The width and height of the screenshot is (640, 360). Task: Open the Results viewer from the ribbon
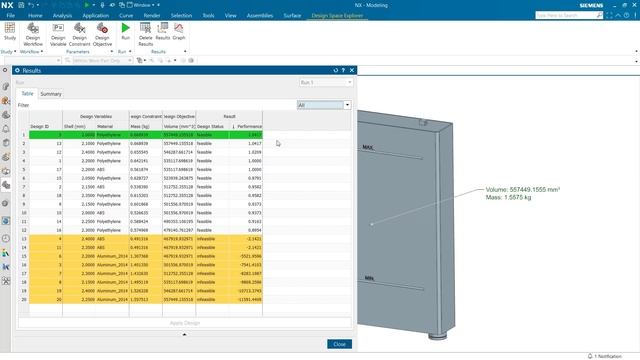pyautogui.click(x=162, y=31)
